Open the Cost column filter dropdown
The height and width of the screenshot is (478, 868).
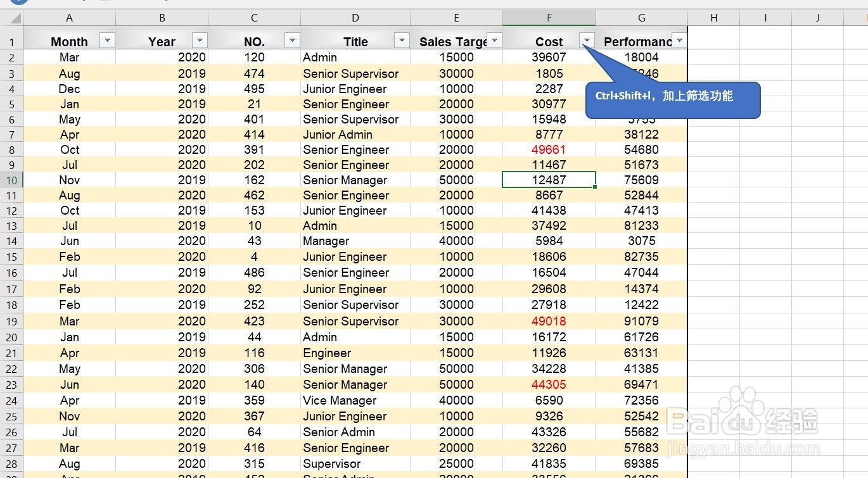587,41
